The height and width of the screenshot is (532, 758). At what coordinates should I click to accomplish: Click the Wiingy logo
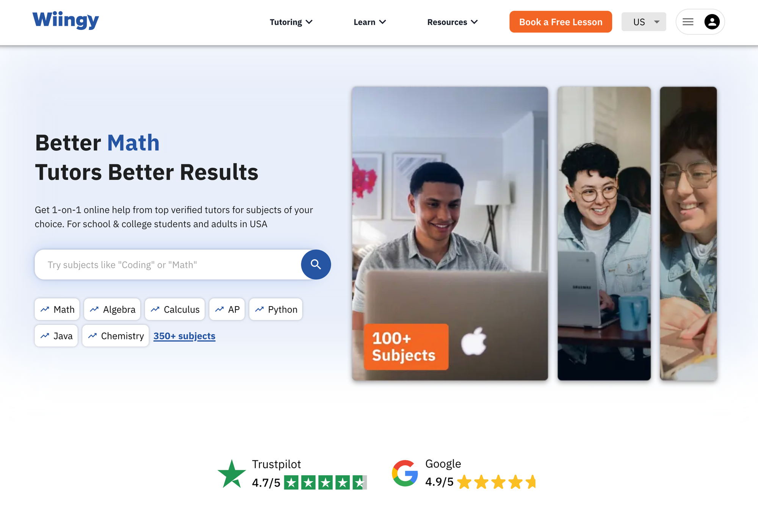[66, 20]
